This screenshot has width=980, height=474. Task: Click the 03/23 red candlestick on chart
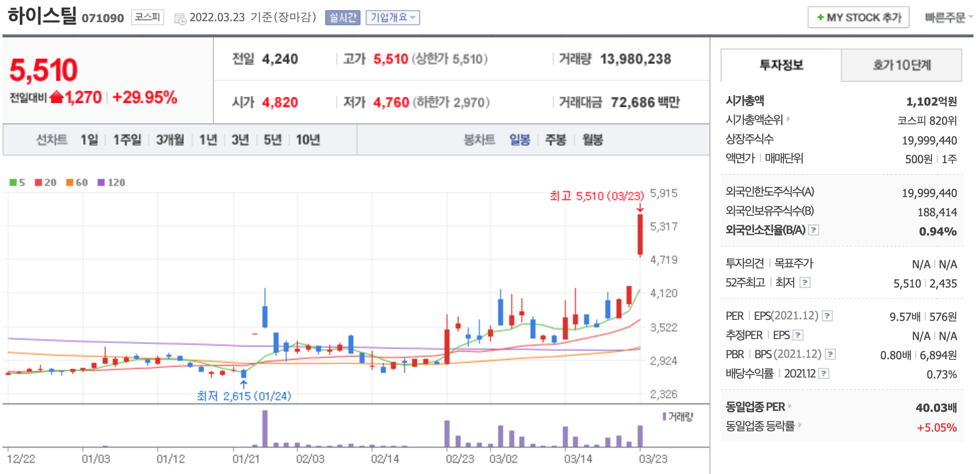pos(640,235)
